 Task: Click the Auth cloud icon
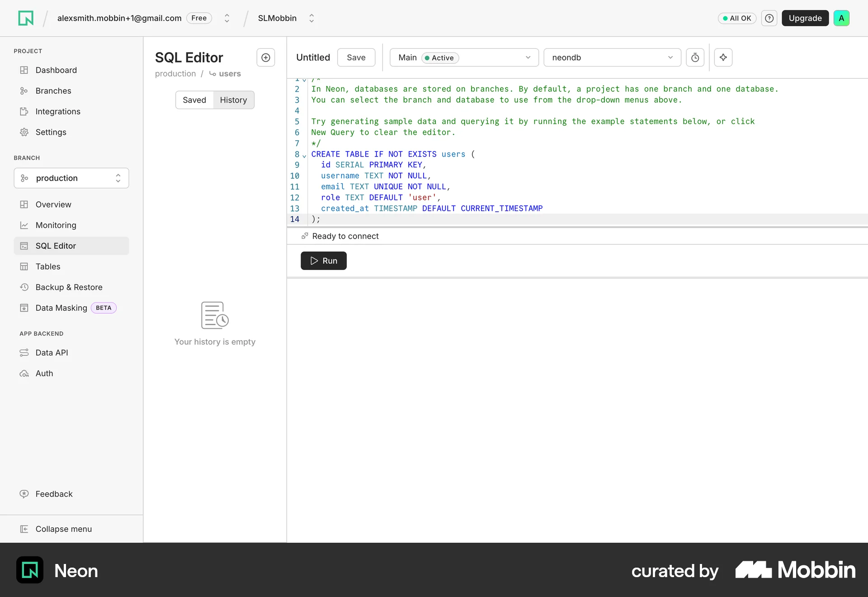pyautogui.click(x=24, y=374)
